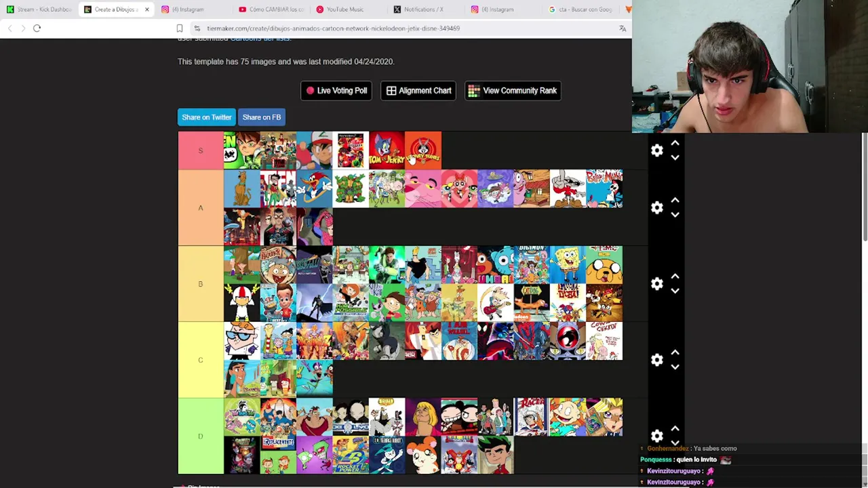868x488 pixels.
Task: Select Ninja Turtles image
Action: point(351,188)
